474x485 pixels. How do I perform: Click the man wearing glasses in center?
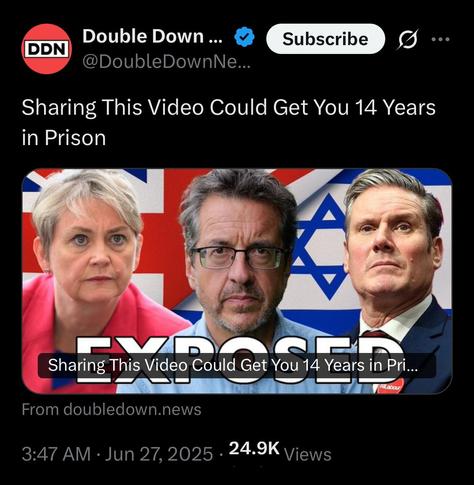[x=238, y=282]
